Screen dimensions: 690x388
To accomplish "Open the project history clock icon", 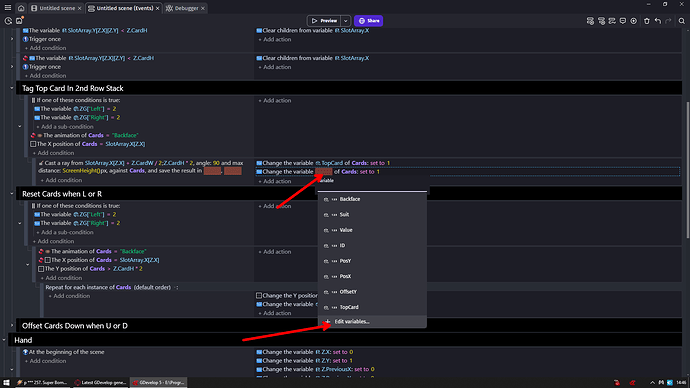I will (8, 21).
